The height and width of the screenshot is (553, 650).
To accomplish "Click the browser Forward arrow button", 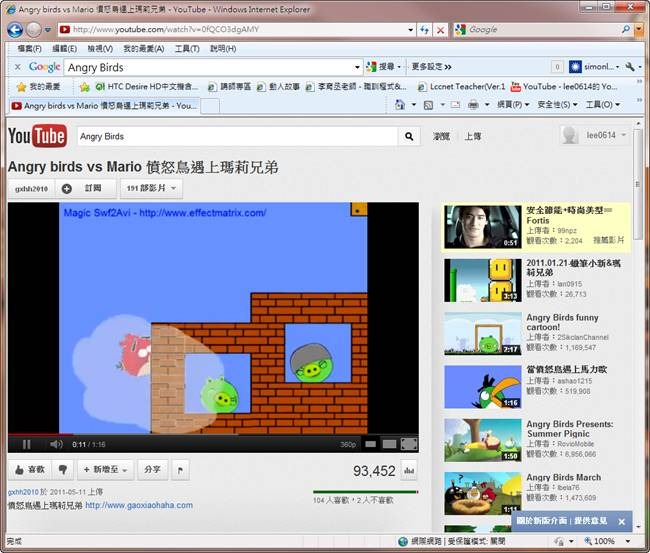I will tap(34, 29).
